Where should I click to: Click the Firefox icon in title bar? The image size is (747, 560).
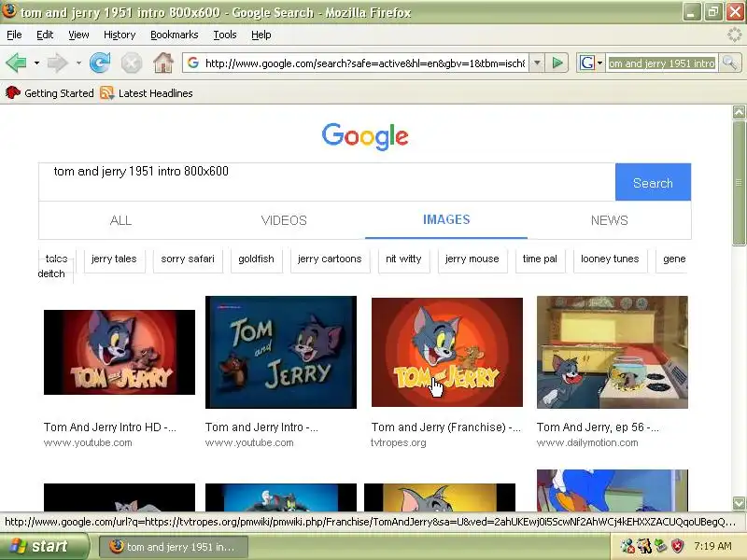click(x=9, y=10)
